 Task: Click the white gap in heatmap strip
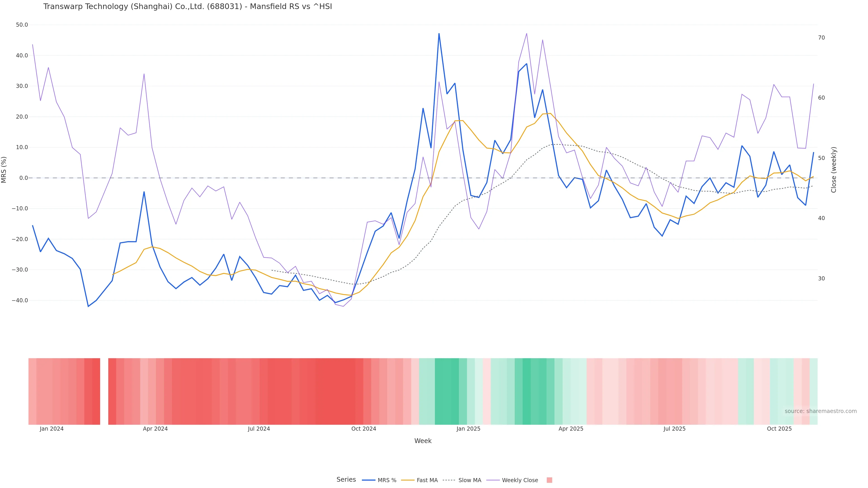pyautogui.click(x=104, y=391)
